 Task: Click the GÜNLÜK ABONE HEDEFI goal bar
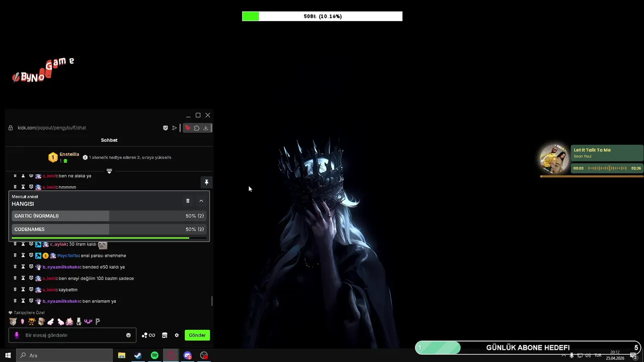pyautogui.click(x=529, y=348)
